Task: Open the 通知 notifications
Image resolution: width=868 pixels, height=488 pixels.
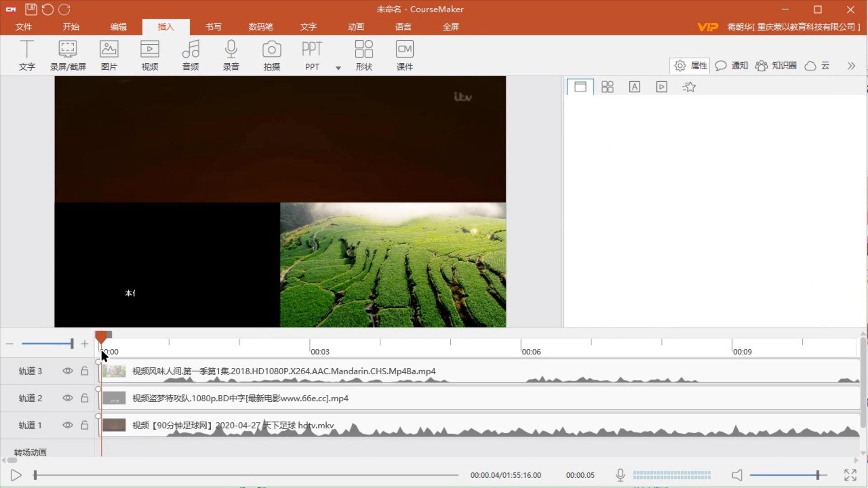Action: point(731,66)
